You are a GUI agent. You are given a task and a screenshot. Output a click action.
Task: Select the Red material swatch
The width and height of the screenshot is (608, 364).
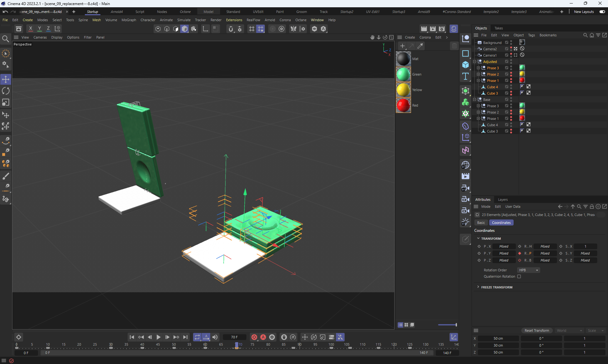(403, 105)
